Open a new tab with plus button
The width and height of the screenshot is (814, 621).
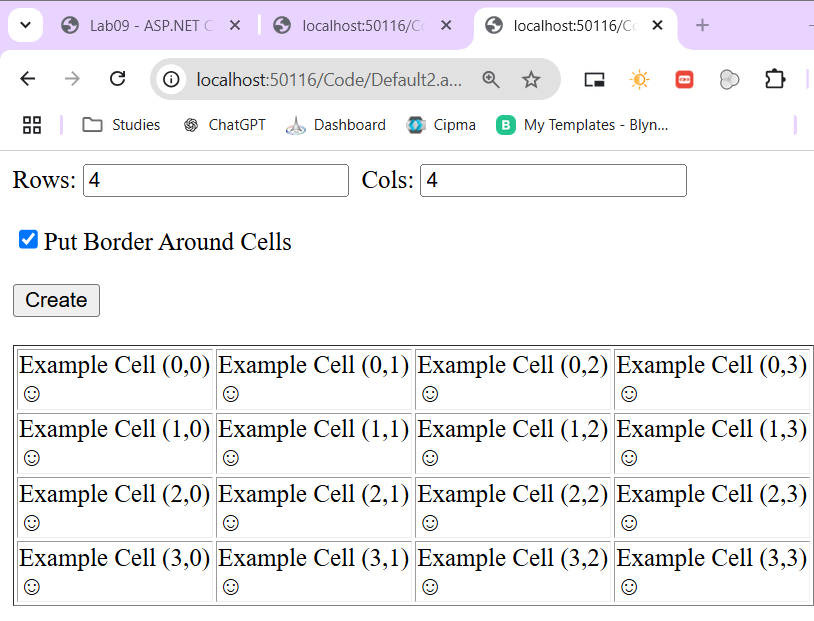(702, 26)
